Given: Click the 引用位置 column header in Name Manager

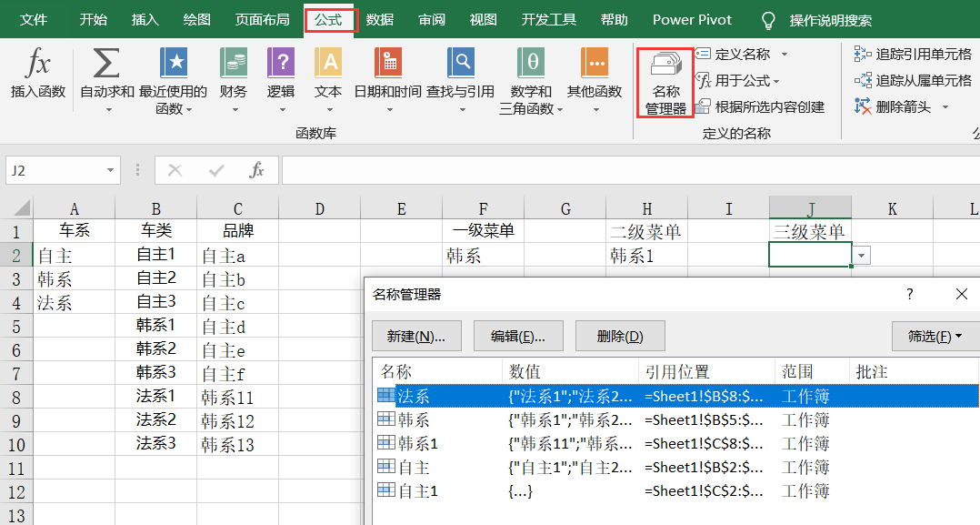Looking at the screenshot, I should [707, 372].
